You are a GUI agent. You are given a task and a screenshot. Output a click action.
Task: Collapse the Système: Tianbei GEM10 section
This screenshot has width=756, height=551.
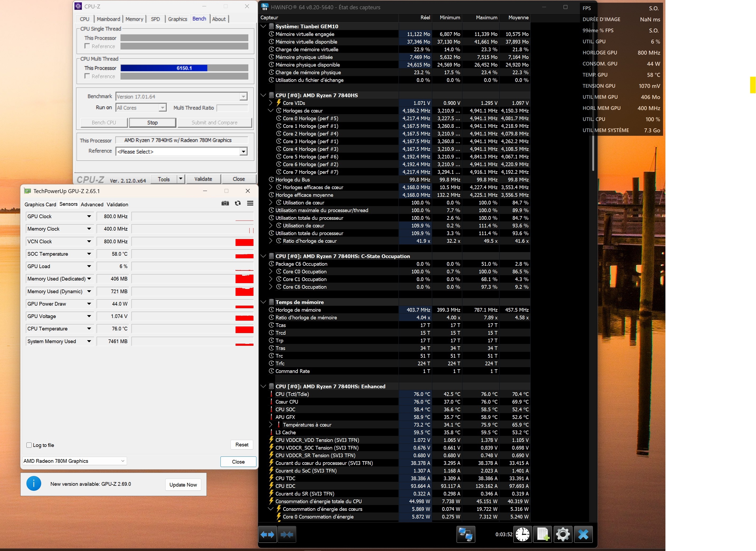[x=263, y=26]
